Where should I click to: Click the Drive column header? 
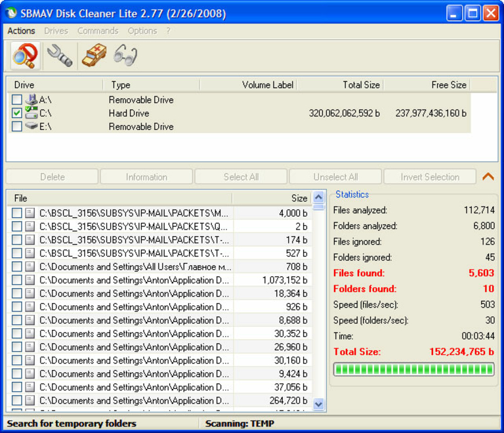55,85
